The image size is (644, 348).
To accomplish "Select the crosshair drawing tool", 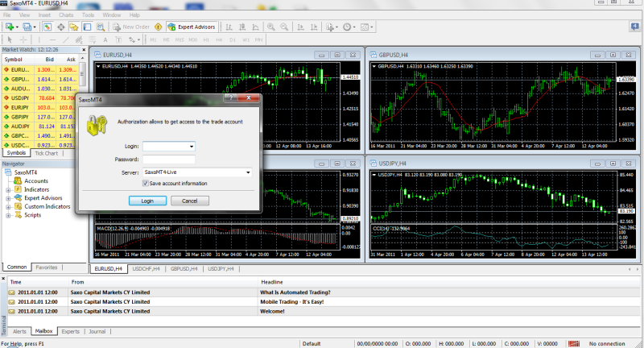I will pos(23,39).
